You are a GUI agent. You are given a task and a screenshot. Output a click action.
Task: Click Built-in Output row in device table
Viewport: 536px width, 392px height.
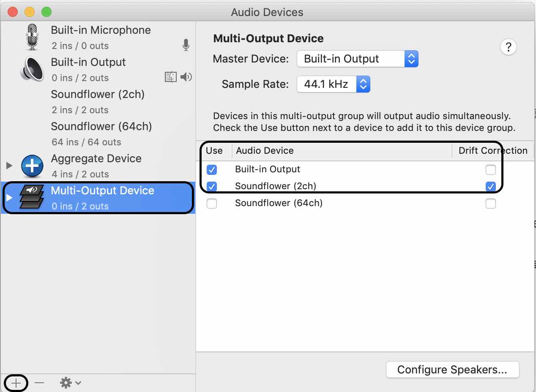[x=366, y=169]
